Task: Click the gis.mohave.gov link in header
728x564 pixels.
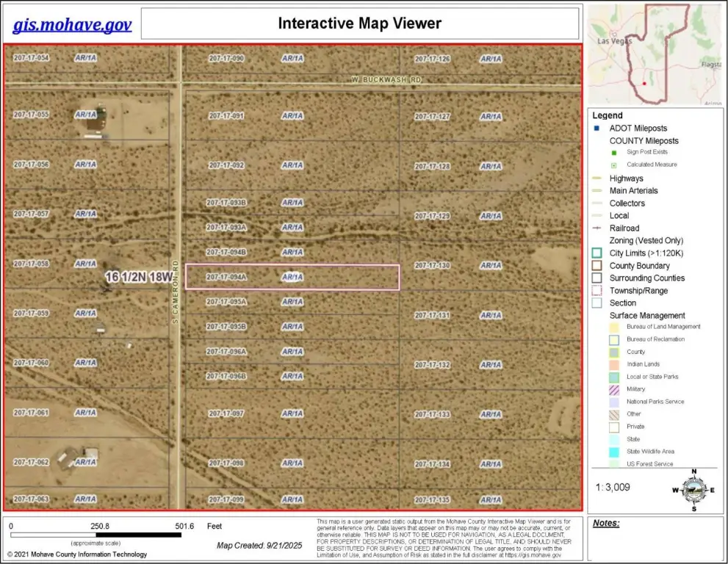Action: coord(72,25)
